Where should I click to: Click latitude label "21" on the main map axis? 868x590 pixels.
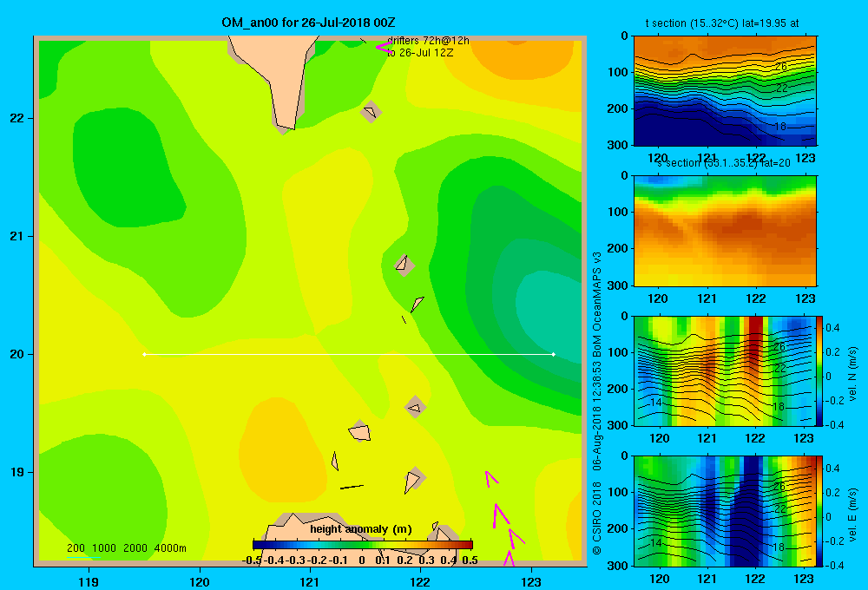16,236
